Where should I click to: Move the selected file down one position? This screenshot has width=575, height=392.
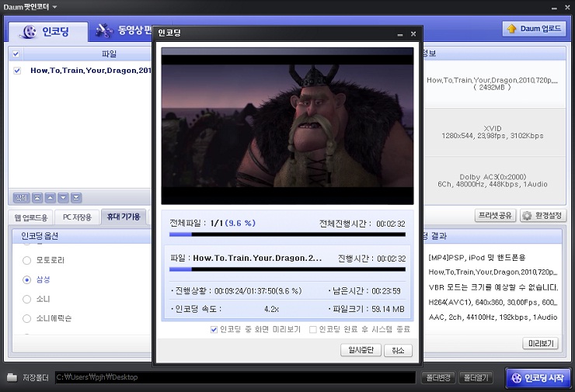[63, 198]
